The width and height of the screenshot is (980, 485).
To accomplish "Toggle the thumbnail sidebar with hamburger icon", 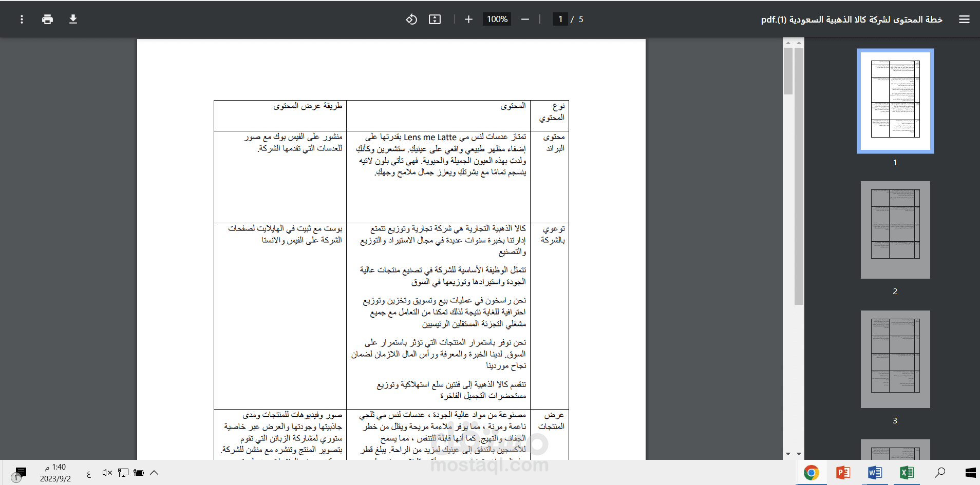I will tap(964, 20).
